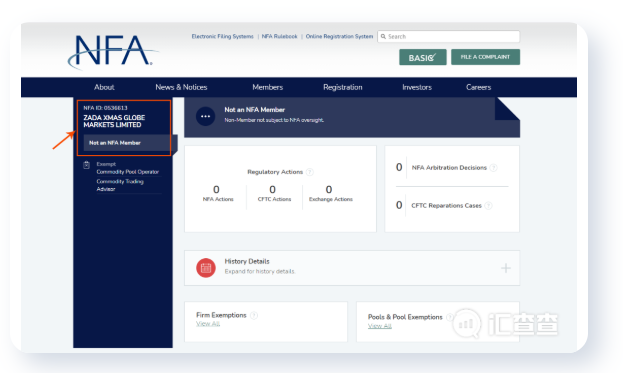Select Commodity Pool Operator in sidebar
623x373 pixels.
point(128,172)
